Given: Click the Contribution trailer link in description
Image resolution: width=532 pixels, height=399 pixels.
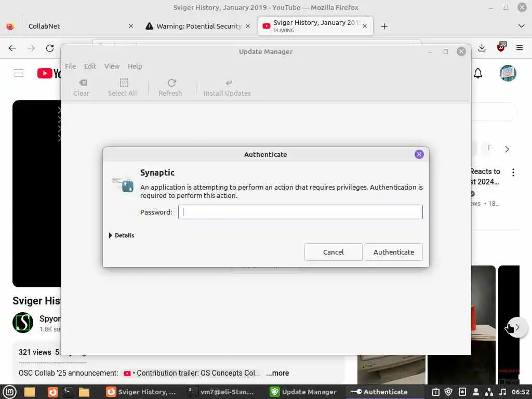Looking at the screenshot, I should click(192, 373).
